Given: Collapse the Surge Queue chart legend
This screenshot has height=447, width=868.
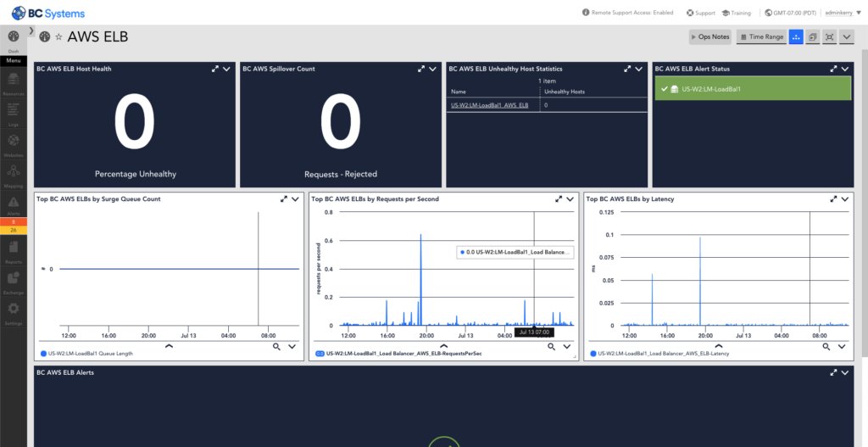Looking at the screenshot, I should [x=169, y=346].
